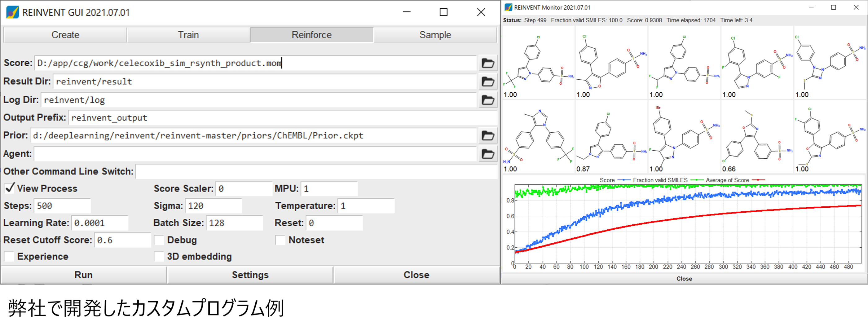Click the Reset Cutoff Score field
Screen dimensions: 868x322
click(122, 240)
